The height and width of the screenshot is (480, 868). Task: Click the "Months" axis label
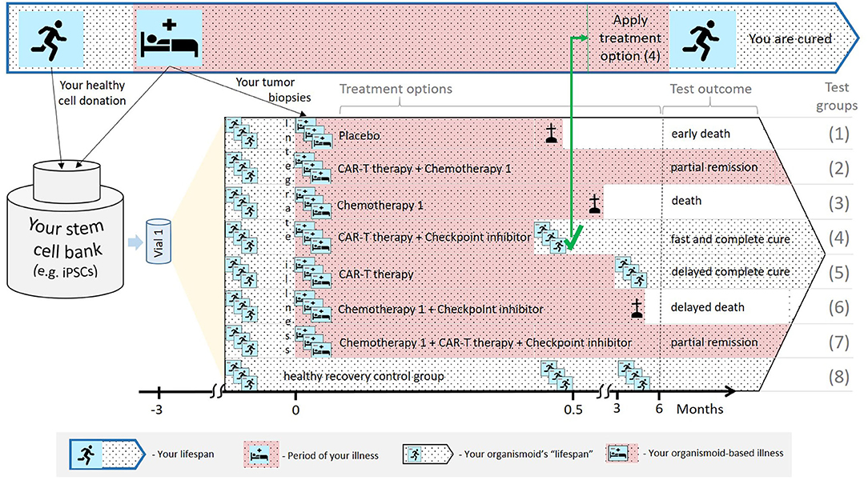700,410
